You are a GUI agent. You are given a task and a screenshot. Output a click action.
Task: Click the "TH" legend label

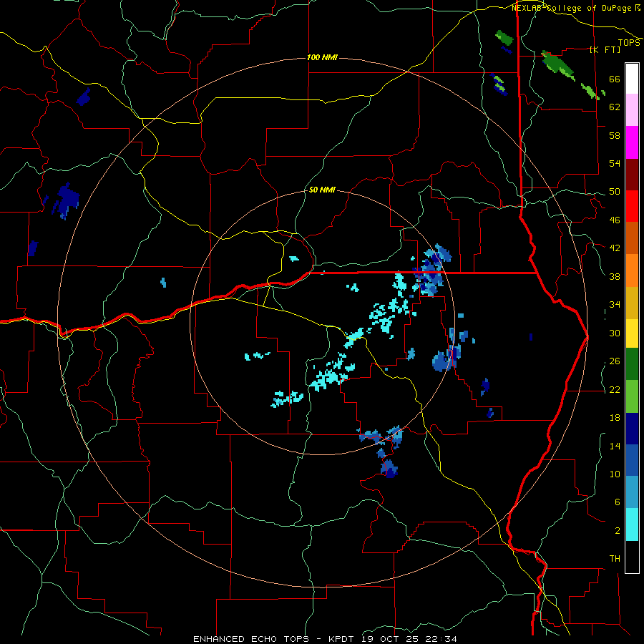click(615, 559)
